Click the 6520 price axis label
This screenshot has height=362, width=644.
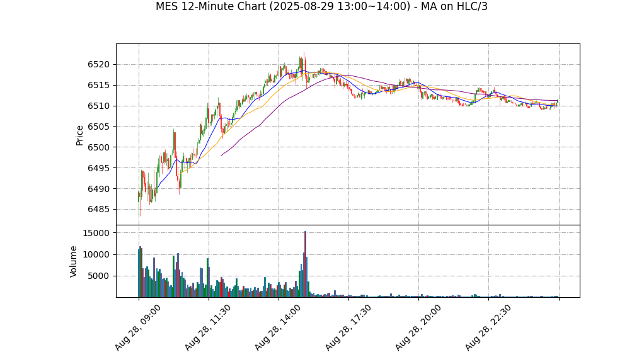[x=98, y=65]
